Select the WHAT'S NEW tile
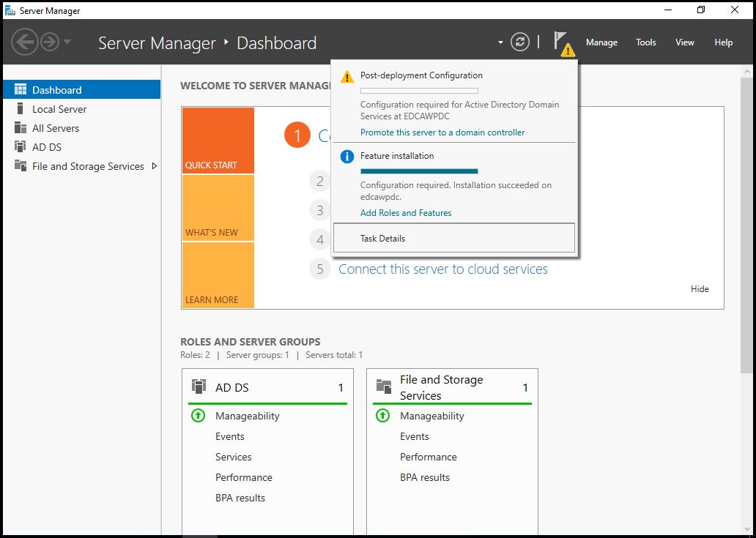 [218, 208]
